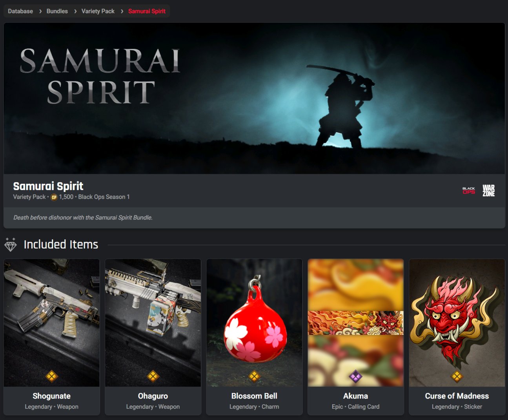Click Akuma's purple epic rarity badge
The height and width of the screenshot is (420, 508).
pos(356,377)
